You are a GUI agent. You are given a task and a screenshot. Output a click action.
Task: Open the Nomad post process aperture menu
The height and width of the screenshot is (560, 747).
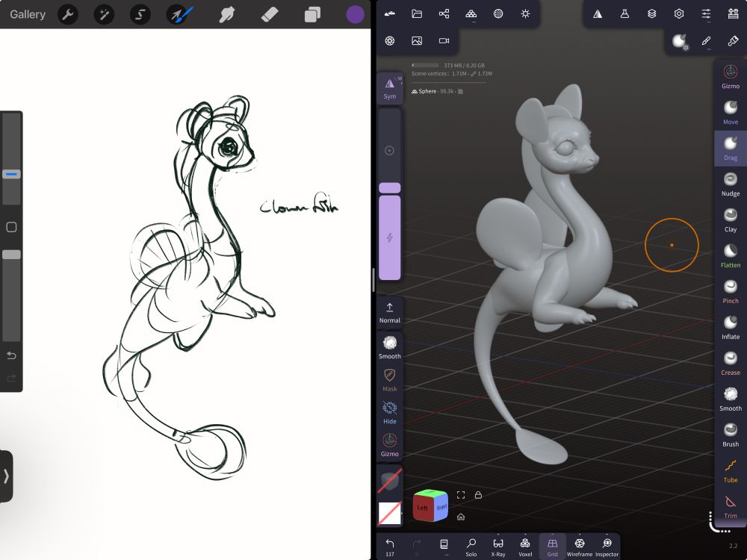pos(390,41)
